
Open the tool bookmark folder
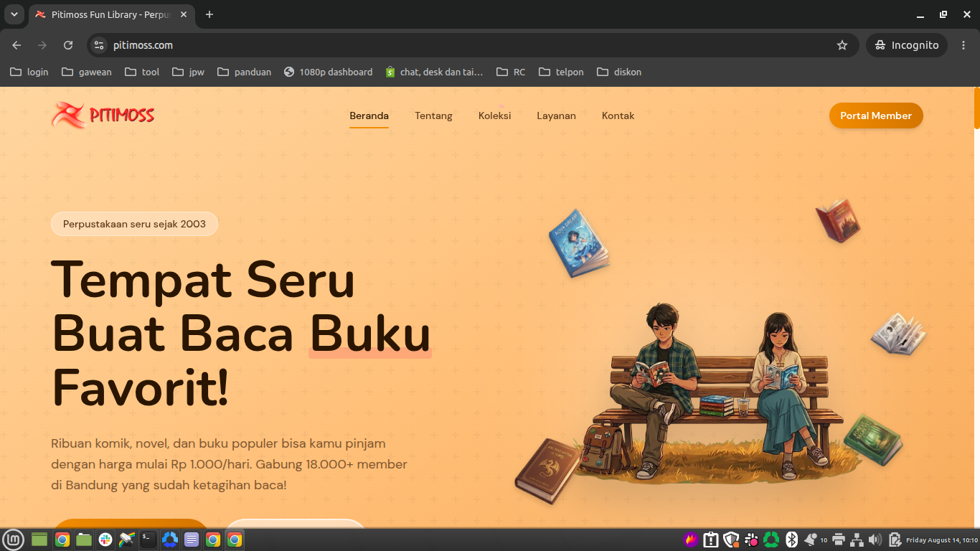click(142, 72)
